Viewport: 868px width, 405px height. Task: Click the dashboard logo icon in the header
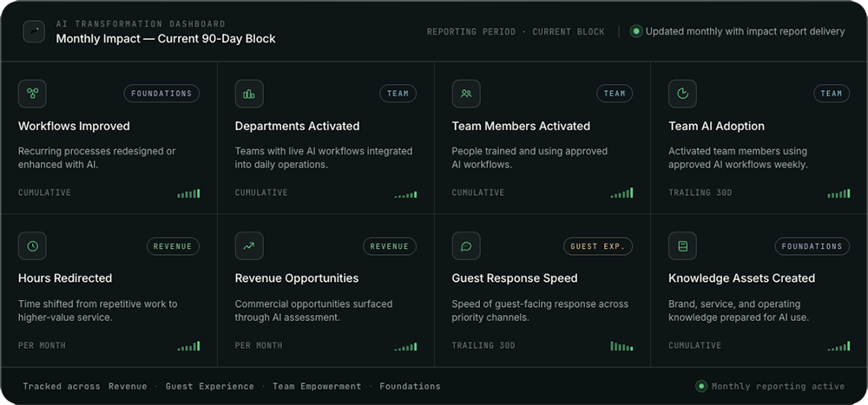click(x=34, y=31)
